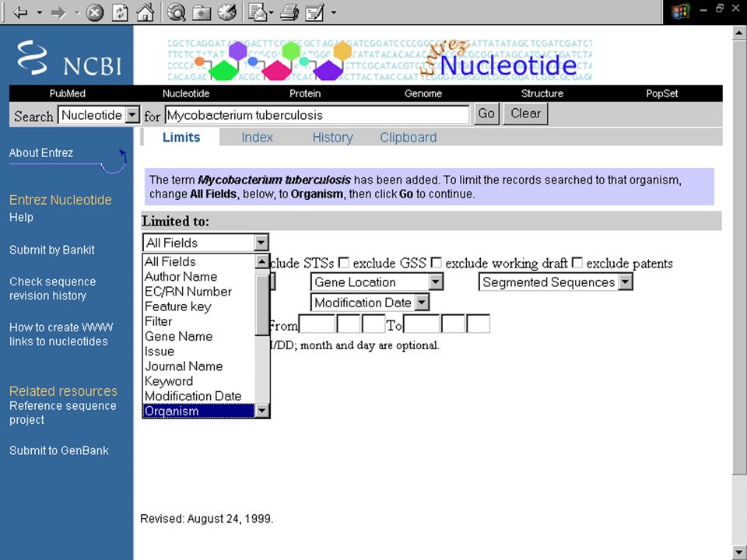Click the page scrollbar up arrow

[x=739, y=33]
